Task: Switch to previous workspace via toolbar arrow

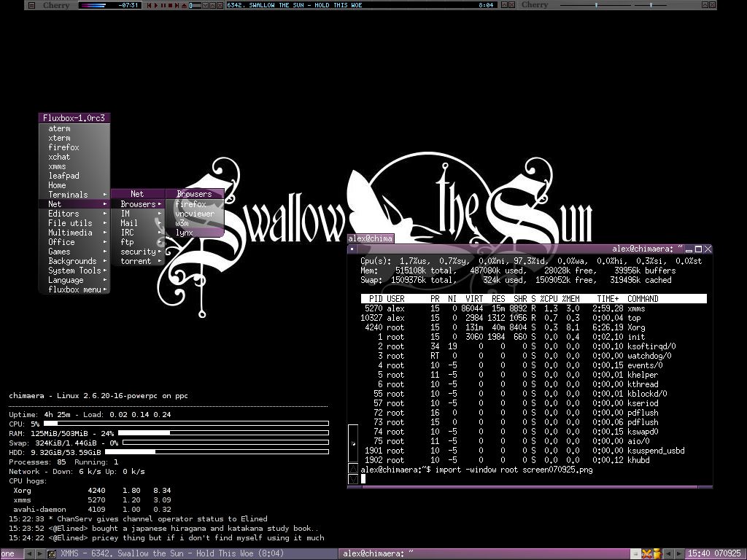Action: pos(29,554)
